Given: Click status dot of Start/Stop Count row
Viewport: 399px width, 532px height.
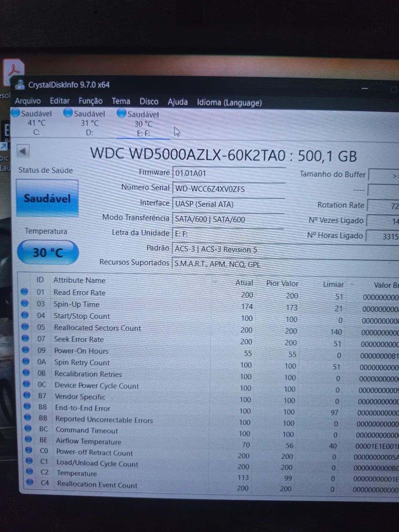Looking at the screenshot, I should (x=25, y=315).
